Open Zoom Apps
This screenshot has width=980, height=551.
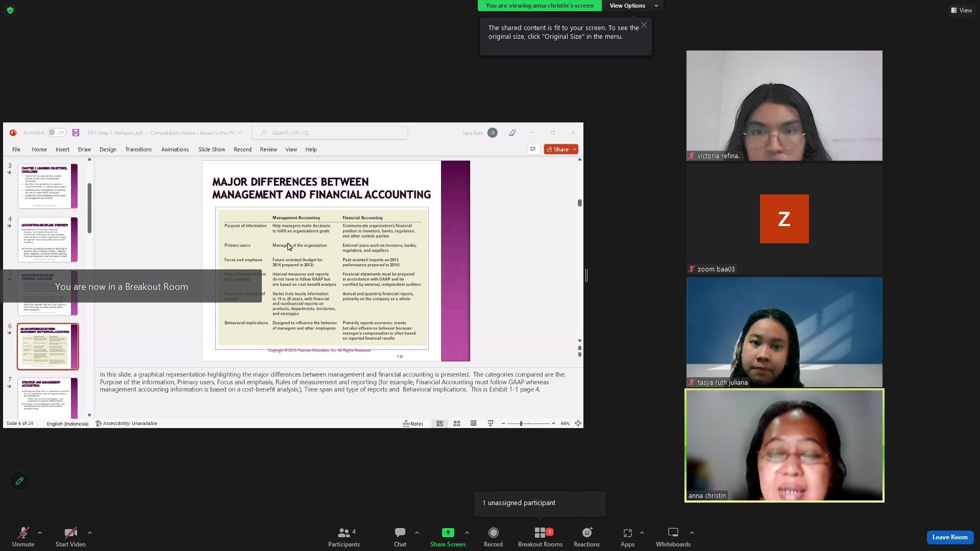click(627, 537)
